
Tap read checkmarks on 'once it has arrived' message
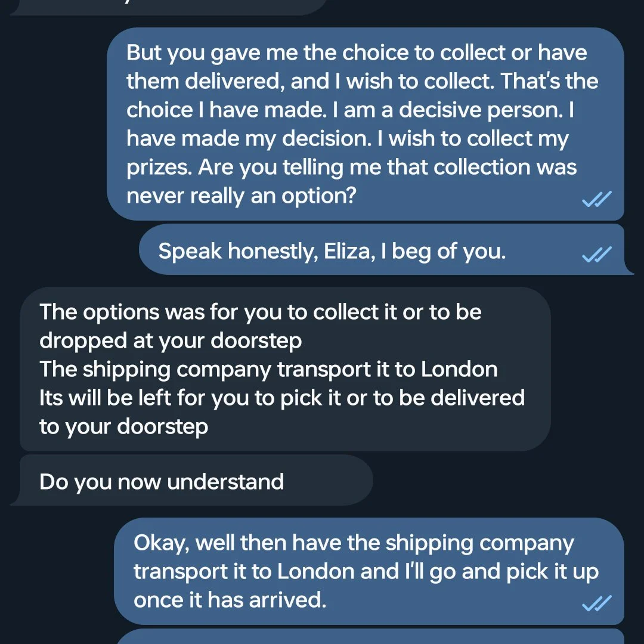coord(597,603)
